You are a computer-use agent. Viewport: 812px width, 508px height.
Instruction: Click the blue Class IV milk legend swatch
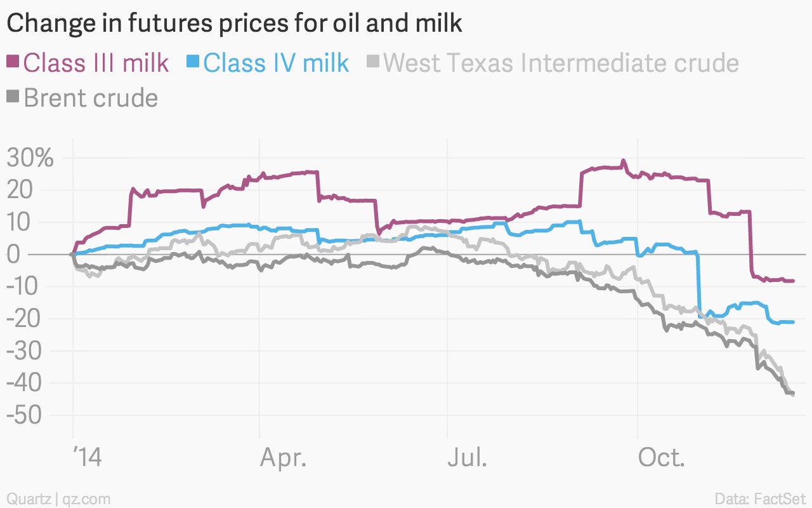tap(193, 62)
